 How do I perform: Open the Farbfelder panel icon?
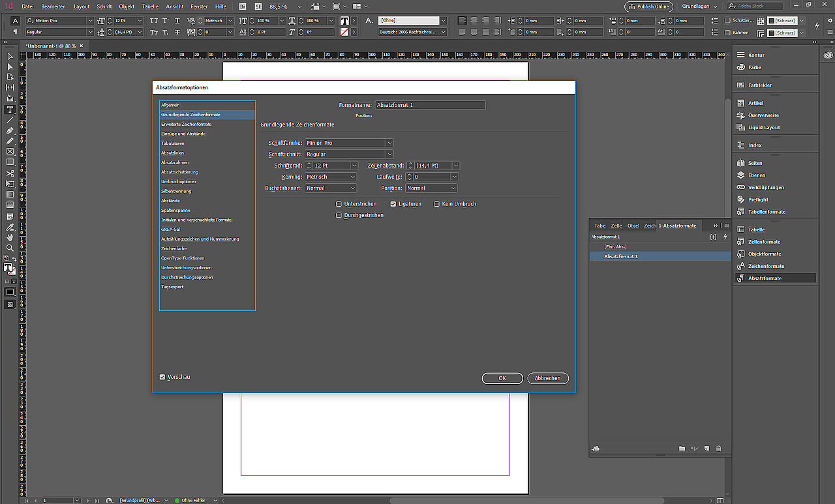coord(740,85)
